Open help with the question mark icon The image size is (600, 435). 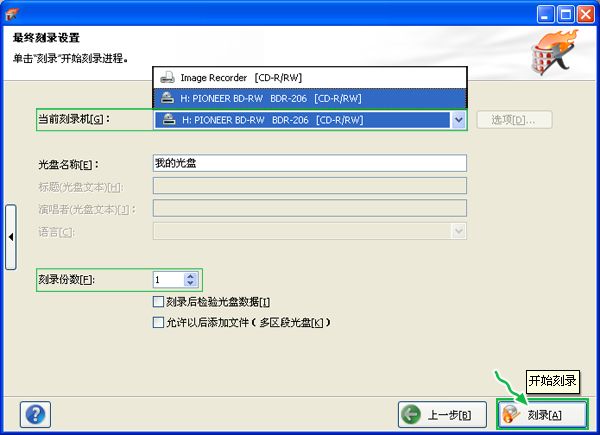35,414
